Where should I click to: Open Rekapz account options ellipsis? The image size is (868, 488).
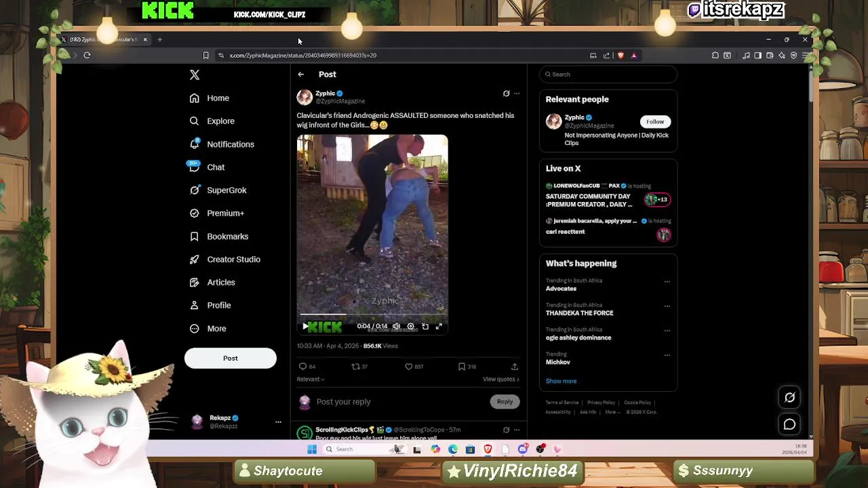click(278, 422)
